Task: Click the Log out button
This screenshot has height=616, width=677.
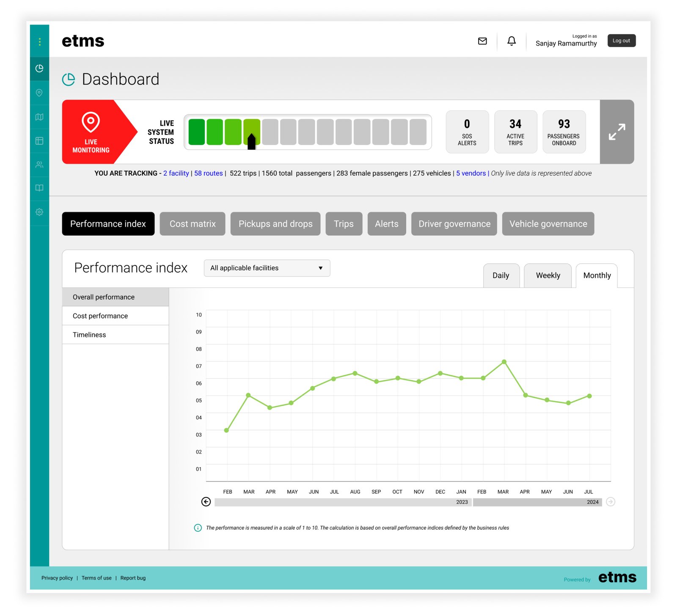Action: (621, 41)
